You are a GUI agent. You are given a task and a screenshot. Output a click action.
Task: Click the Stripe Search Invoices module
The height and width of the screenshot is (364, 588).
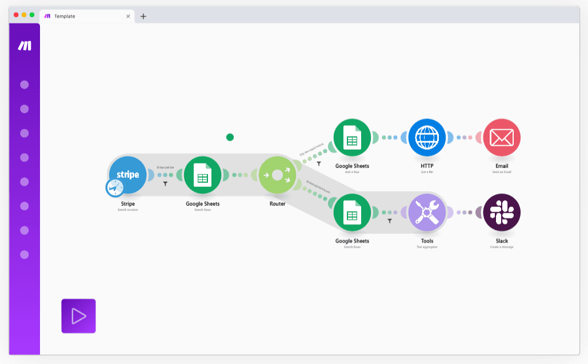129,174
